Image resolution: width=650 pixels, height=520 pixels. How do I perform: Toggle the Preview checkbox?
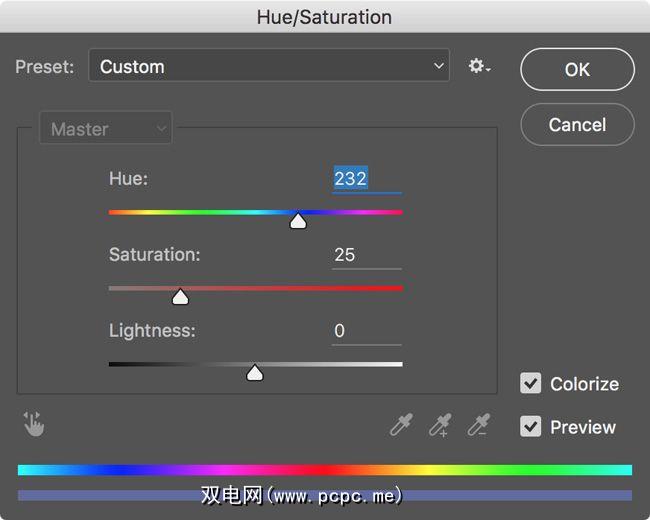531,427
